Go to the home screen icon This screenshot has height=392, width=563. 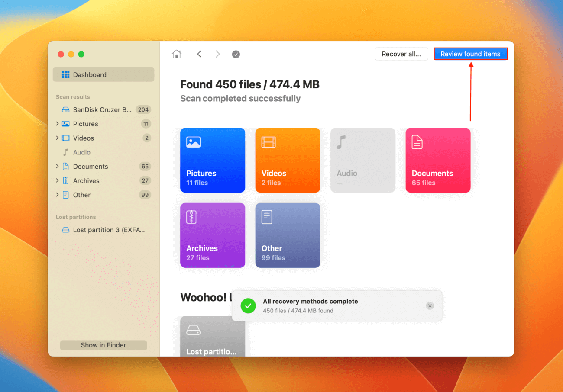[176, 54]
